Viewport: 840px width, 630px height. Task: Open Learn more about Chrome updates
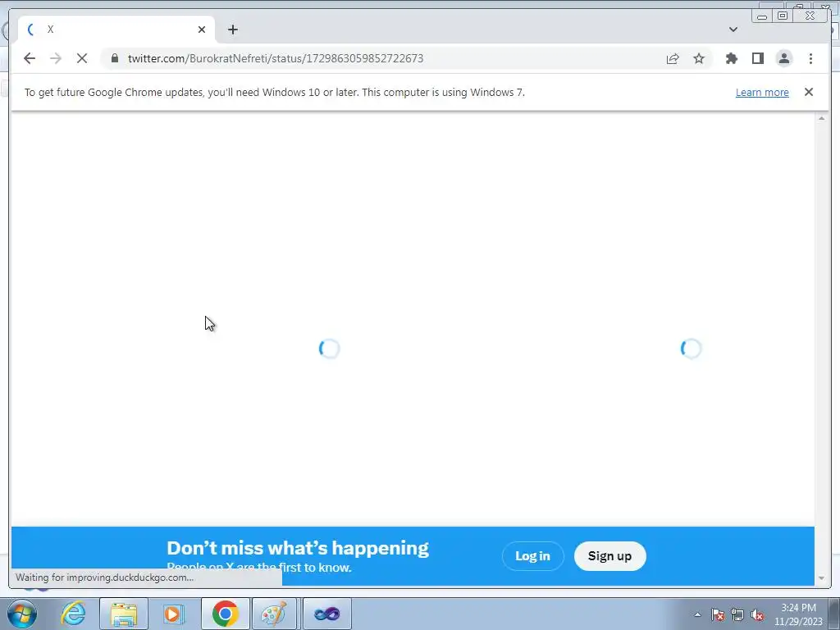pos(762,92)
